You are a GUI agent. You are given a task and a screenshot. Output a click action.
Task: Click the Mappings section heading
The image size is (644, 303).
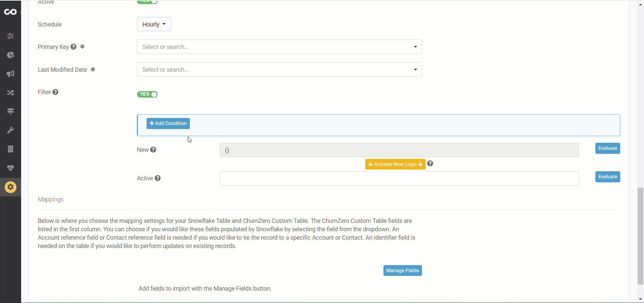click(51, 199)
